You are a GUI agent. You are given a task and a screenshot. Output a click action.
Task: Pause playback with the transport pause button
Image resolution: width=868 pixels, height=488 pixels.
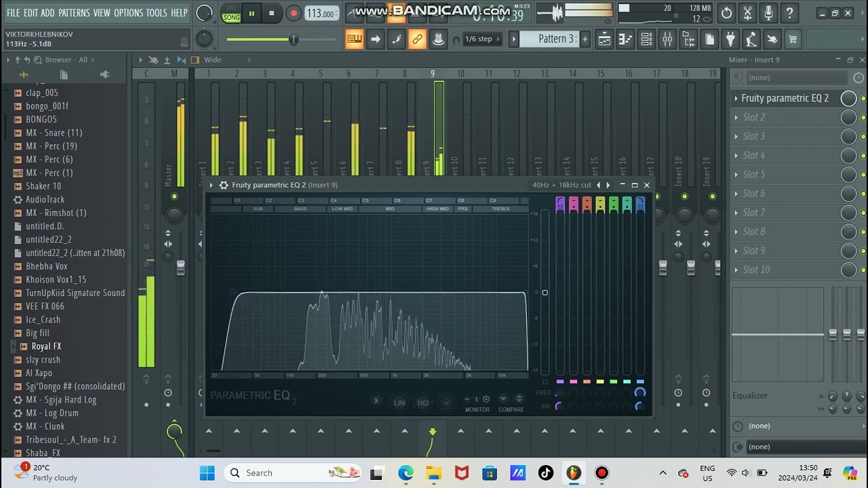click(x=252, y=13)
